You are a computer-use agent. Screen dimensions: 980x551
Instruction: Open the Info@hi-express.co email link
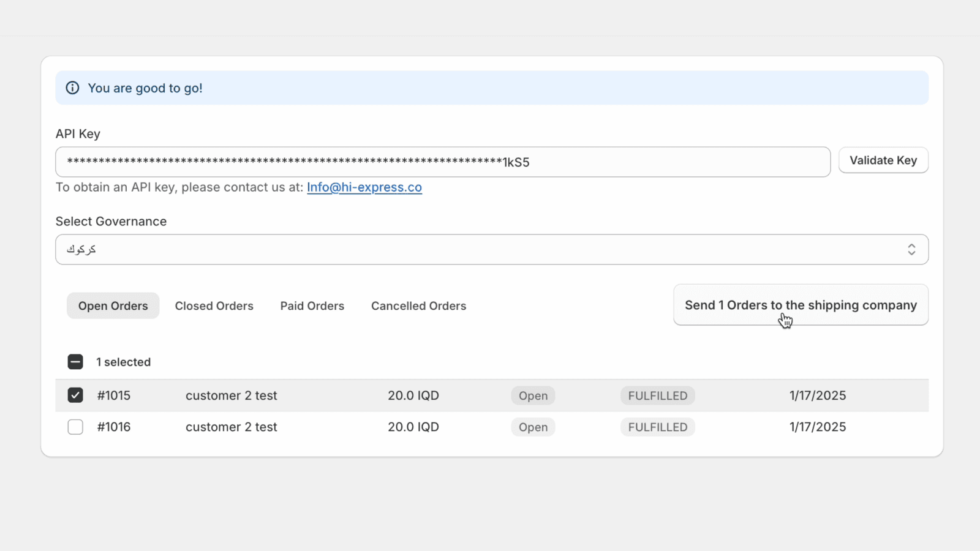[364, 187]
